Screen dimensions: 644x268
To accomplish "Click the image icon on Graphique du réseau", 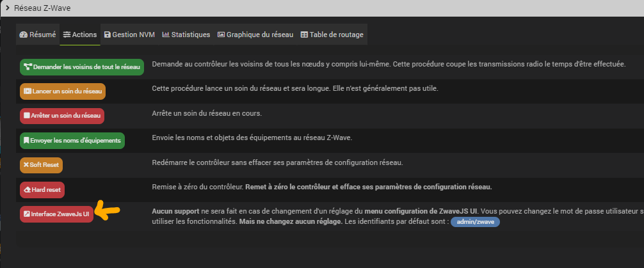I will click(x=221, y=35).
